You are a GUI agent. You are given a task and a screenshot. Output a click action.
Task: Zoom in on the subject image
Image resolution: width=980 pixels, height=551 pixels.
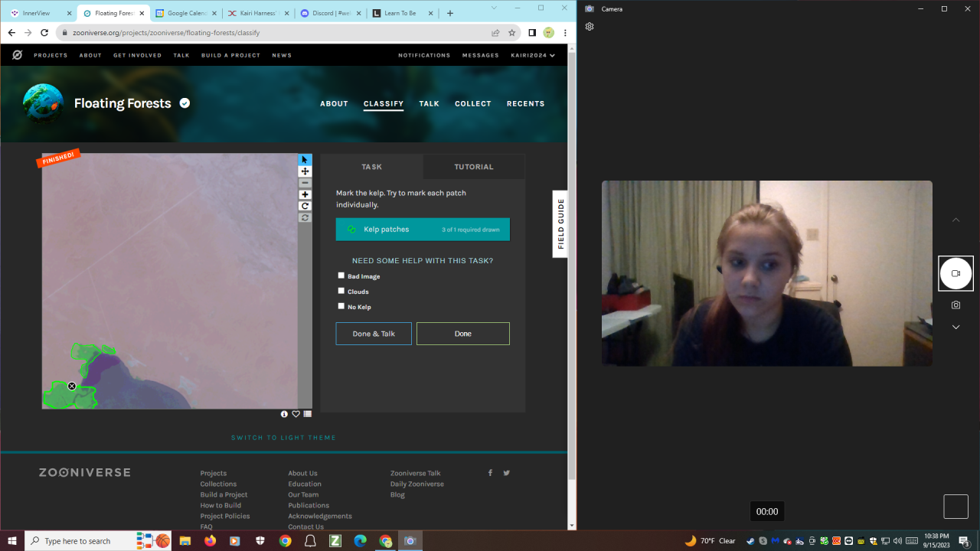point(305,194)
